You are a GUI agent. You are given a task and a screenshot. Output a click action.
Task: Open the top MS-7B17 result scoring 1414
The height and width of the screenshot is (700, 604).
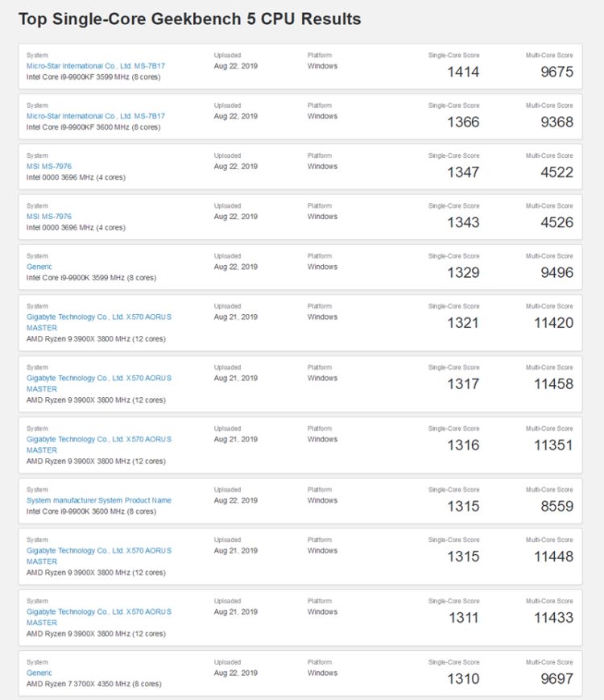97,65
